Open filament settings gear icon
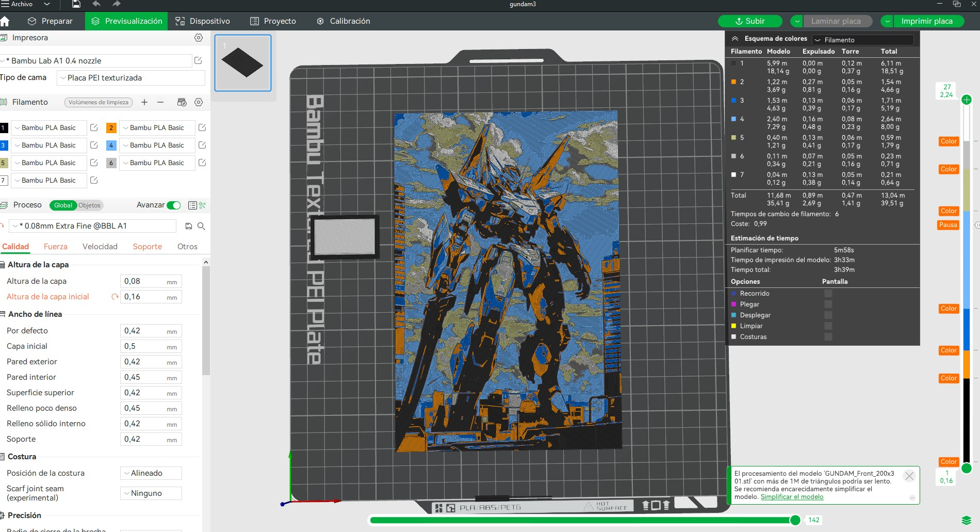 199,102
